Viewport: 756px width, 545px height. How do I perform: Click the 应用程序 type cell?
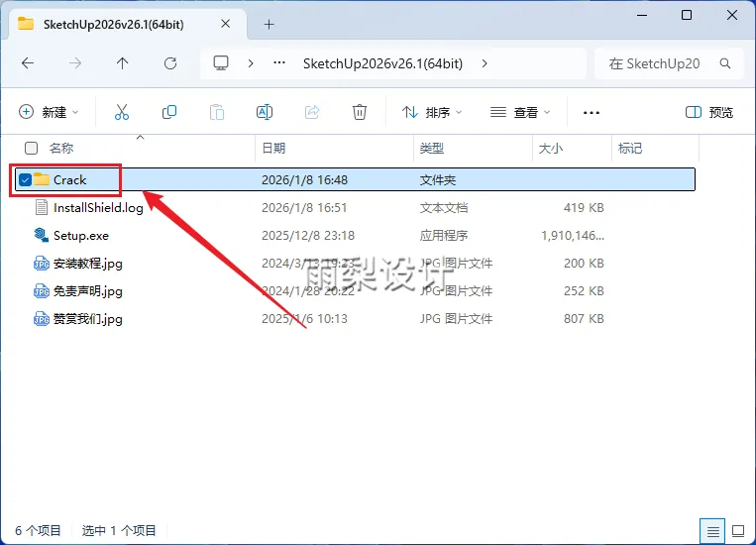coord(444,236)
